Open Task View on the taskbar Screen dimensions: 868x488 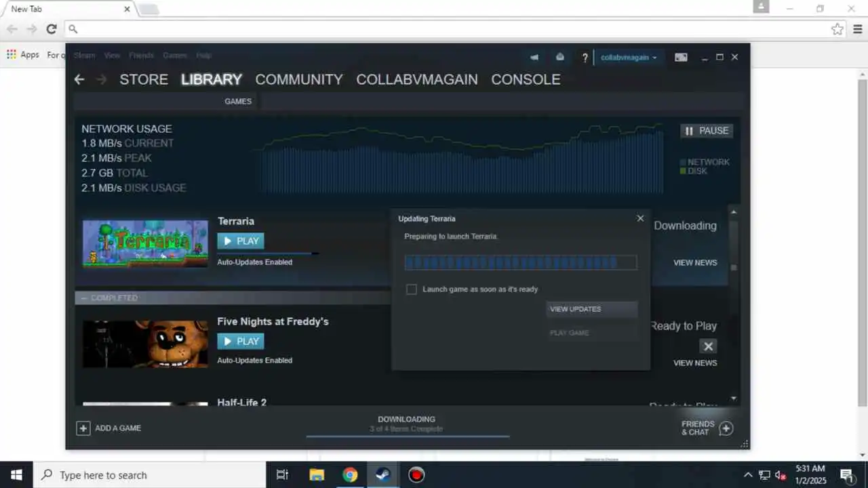tap(283, 475)
